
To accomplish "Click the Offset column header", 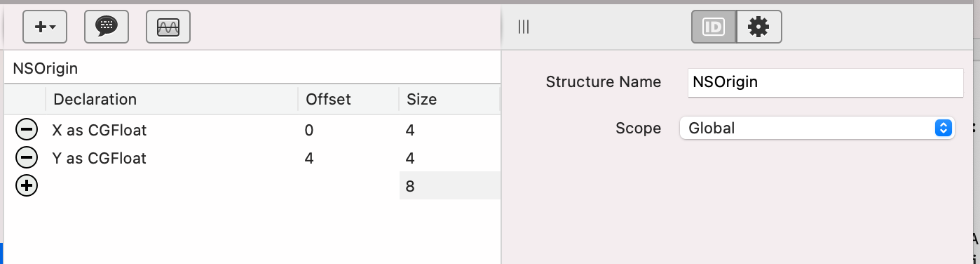I will pos(328,100).
